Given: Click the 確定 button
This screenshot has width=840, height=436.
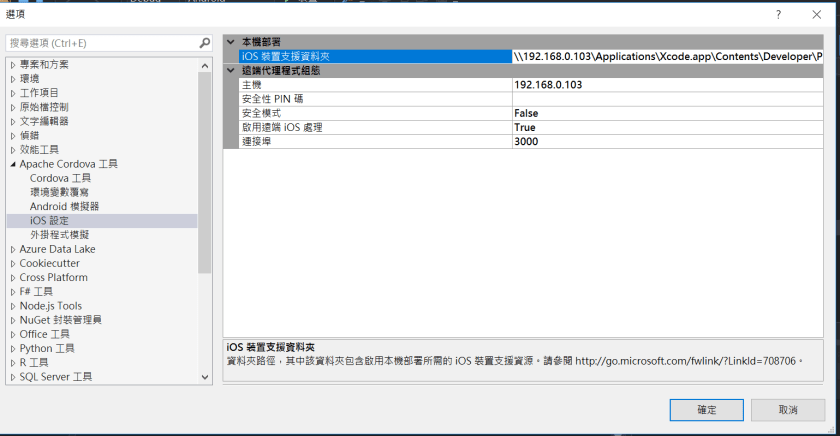Looking at the screenshot, I should click(x=706, y=410).
